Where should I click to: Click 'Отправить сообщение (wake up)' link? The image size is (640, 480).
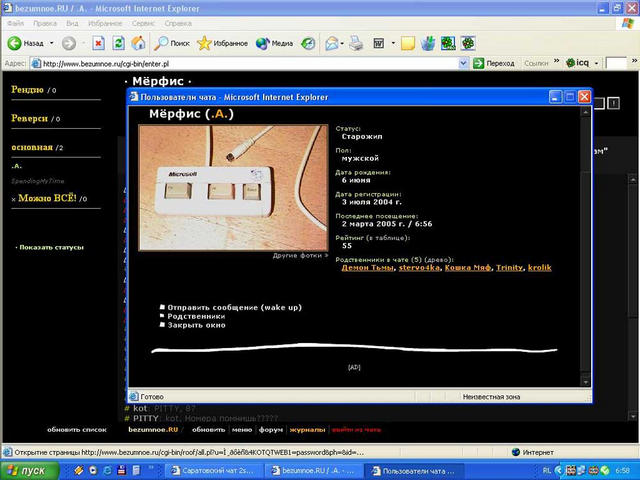[x=234, y=307]
